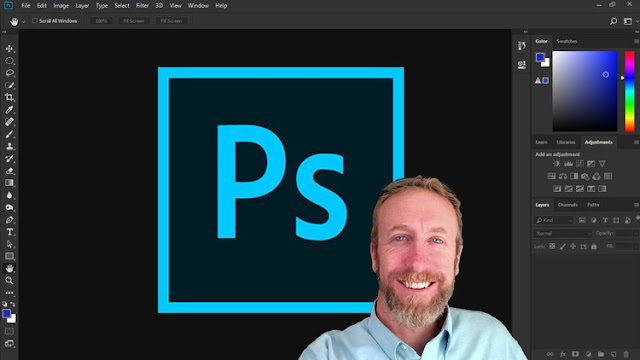640x360 pixels.
Task: Select the Clone Stamp tool
Action: coord(9,146)
